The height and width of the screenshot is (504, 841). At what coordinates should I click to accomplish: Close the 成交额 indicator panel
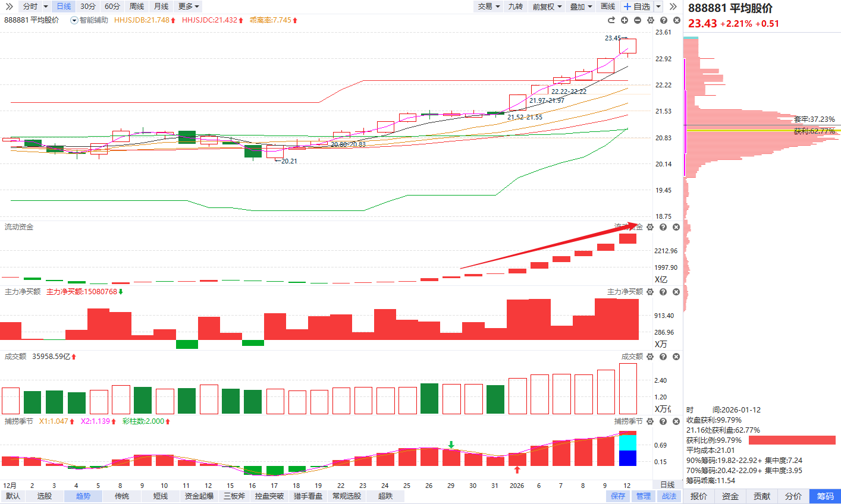(676, 357)
